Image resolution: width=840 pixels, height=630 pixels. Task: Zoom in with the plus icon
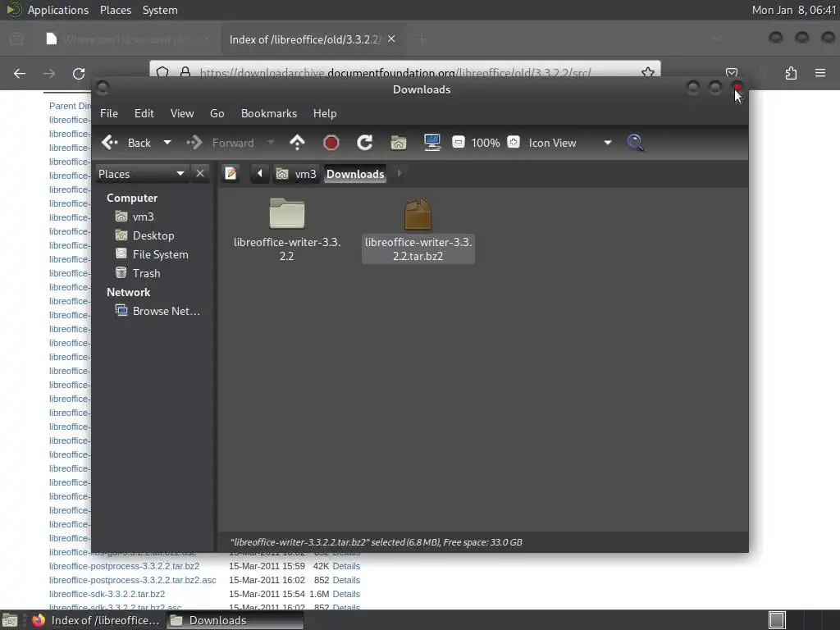pos(514,142)
